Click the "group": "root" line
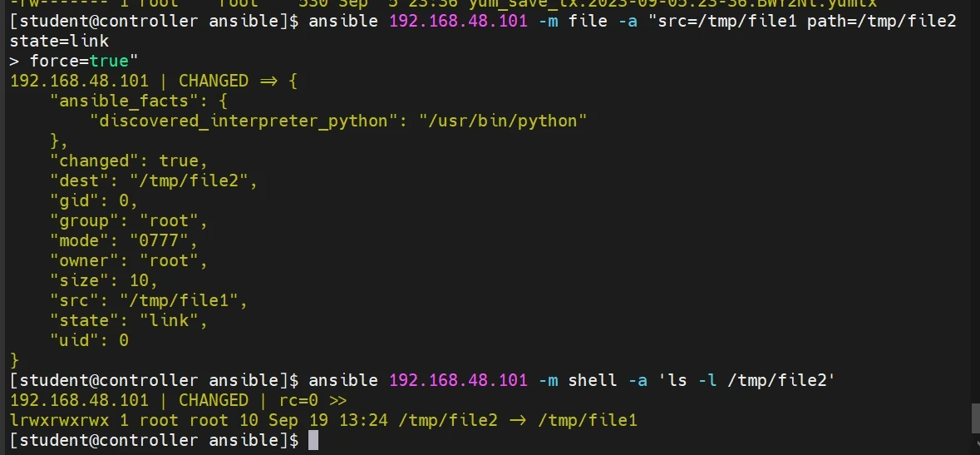Image resolution: width=980 pixels, height=455 pixels. 128,220
